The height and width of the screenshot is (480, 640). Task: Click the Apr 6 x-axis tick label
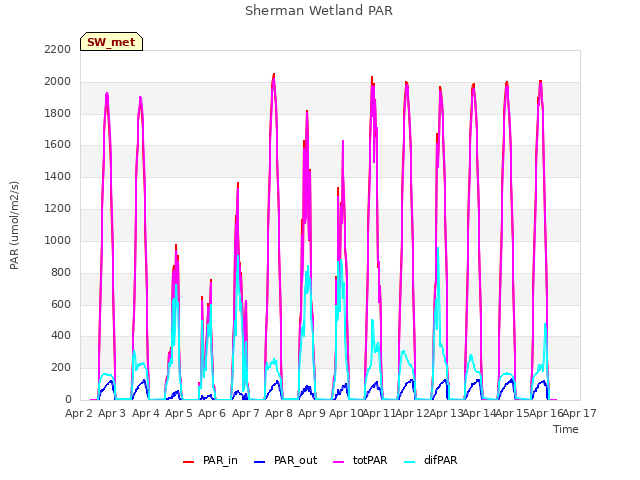tap(212, 413)
